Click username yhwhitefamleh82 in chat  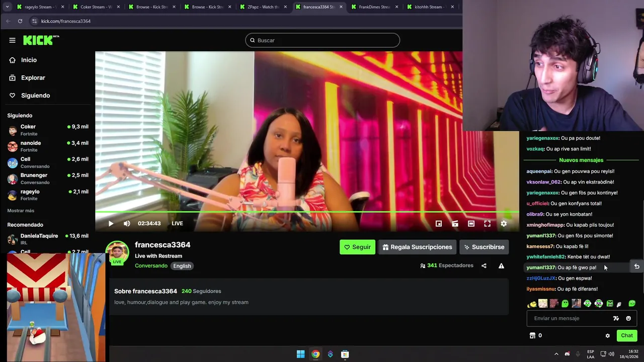[546, 257]
